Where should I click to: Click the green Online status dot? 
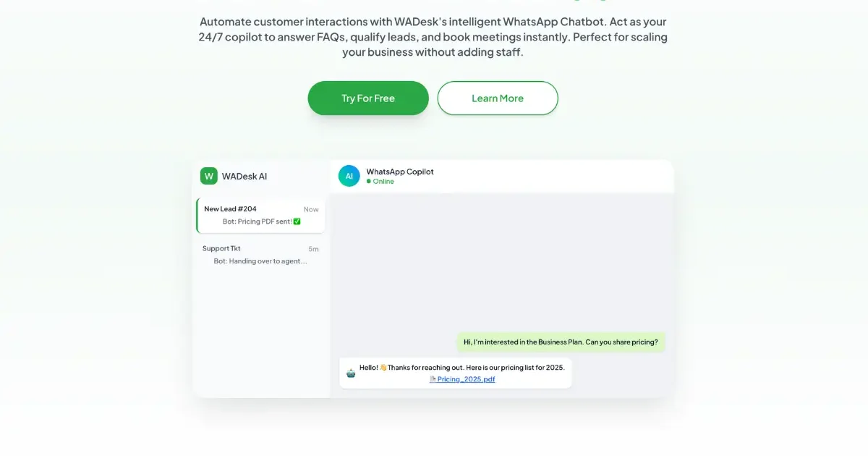pyautogui.click(x=368, y=182)
